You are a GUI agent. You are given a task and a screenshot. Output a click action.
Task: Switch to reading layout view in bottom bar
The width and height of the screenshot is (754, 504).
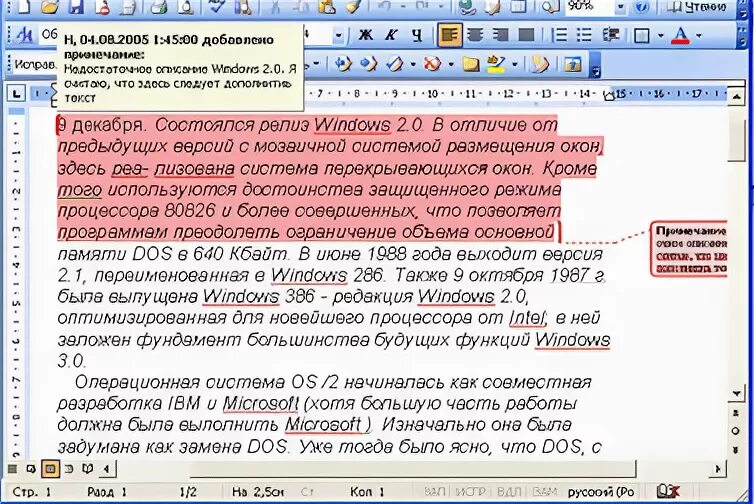pos(88,468)
